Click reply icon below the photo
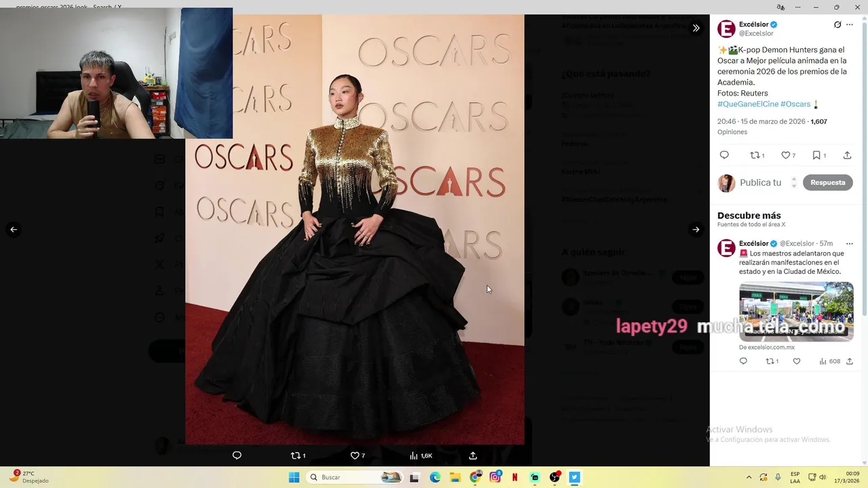Screen dimensions: 868x488 [x=237, y=455]
